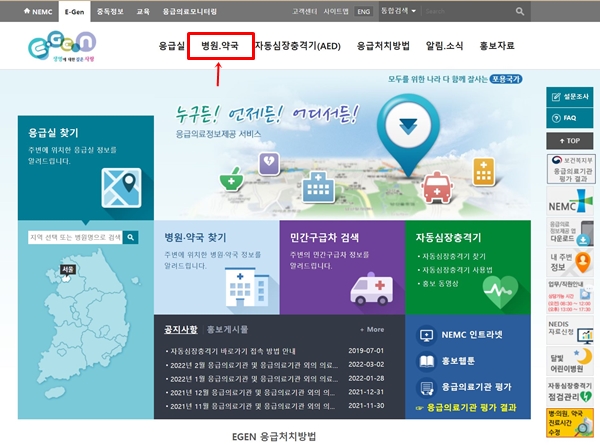Click the white ambulance icon in purple tile

click(372, 289)
